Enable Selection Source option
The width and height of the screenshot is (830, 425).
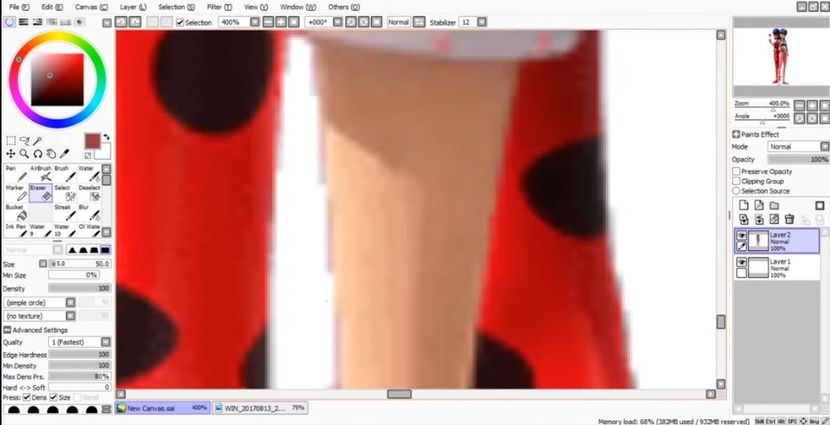pos(736,191)
